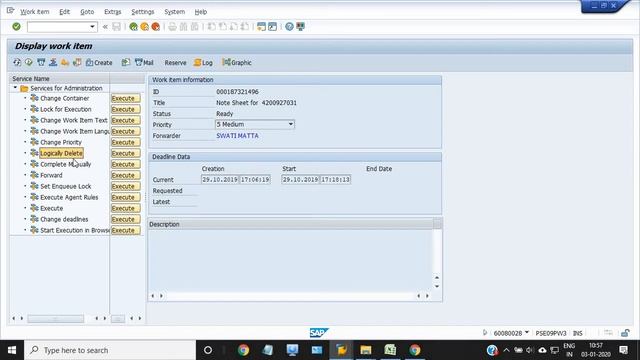Viewport: 640px width, 360px height.
Task: Select Change Priority tree item
Action: (61, 142)
